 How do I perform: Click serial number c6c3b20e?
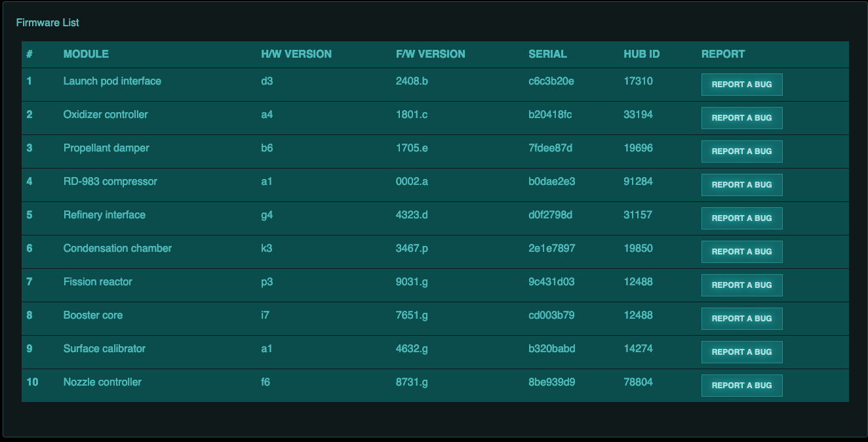(551, 81)
